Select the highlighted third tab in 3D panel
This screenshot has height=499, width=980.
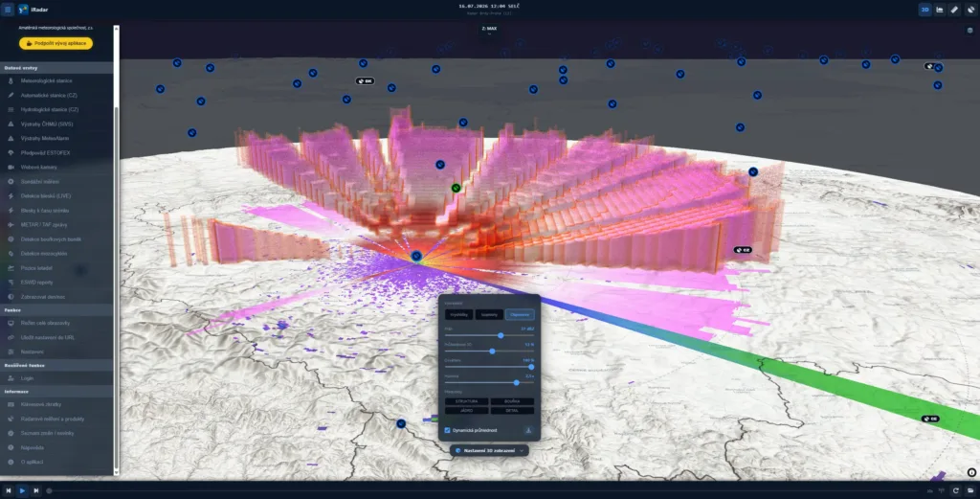point(520,314)
